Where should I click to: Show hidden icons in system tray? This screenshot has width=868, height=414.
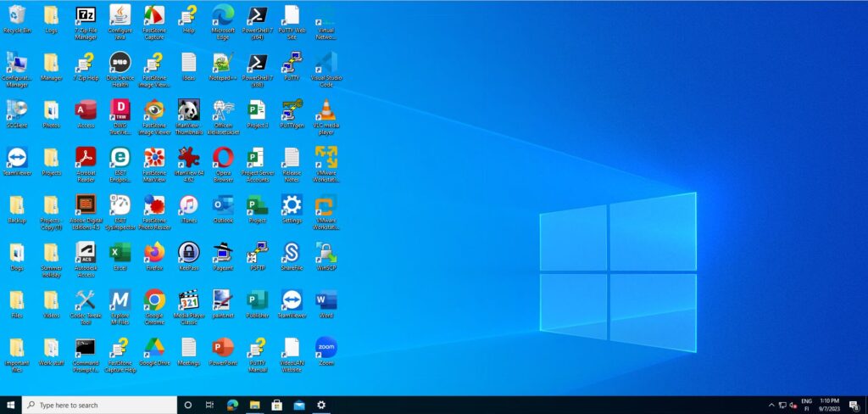coord(771,405)
